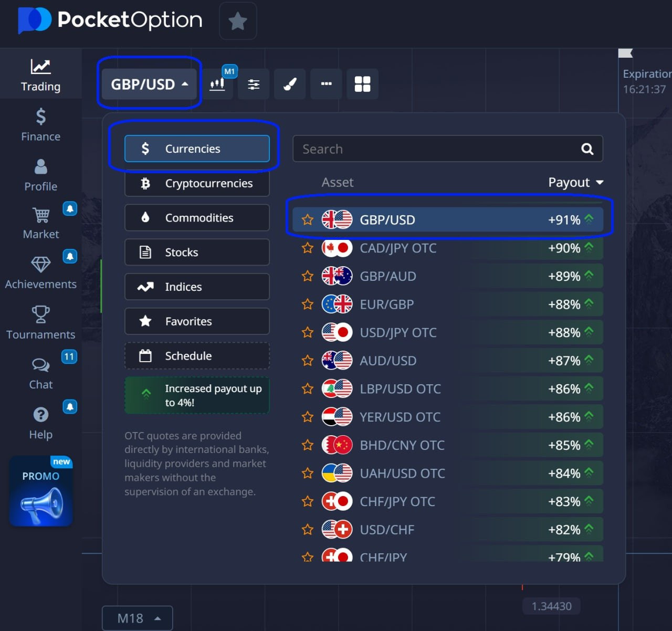The height and width of the screenshot is (631, 672).
Task: Click the 1.34430 price label on chart
Action: tap(551, 606)
